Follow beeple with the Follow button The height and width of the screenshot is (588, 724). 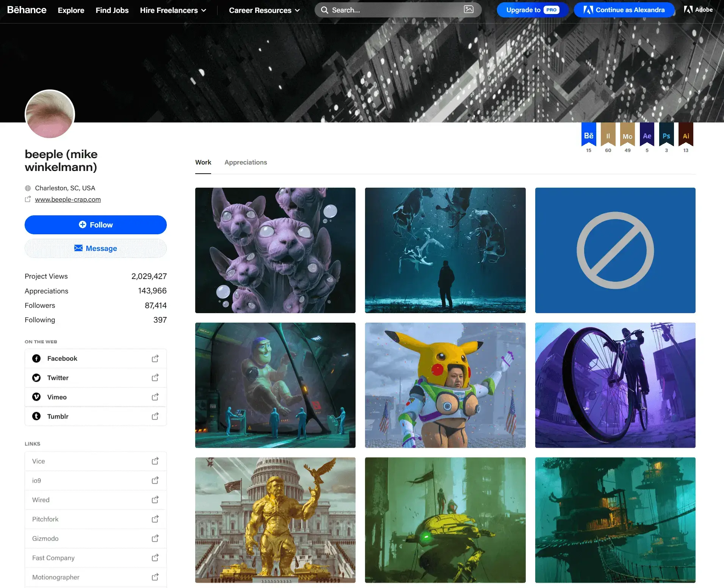point(96,225)
